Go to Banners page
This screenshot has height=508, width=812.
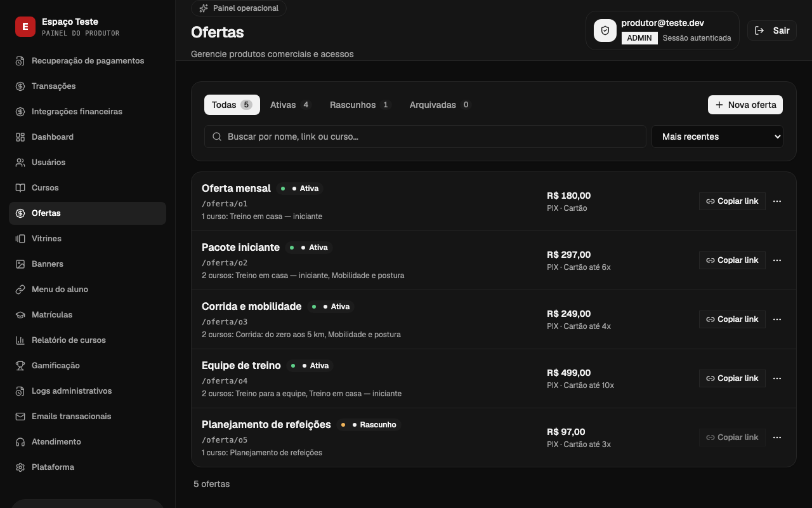click(x=88, y=264)
